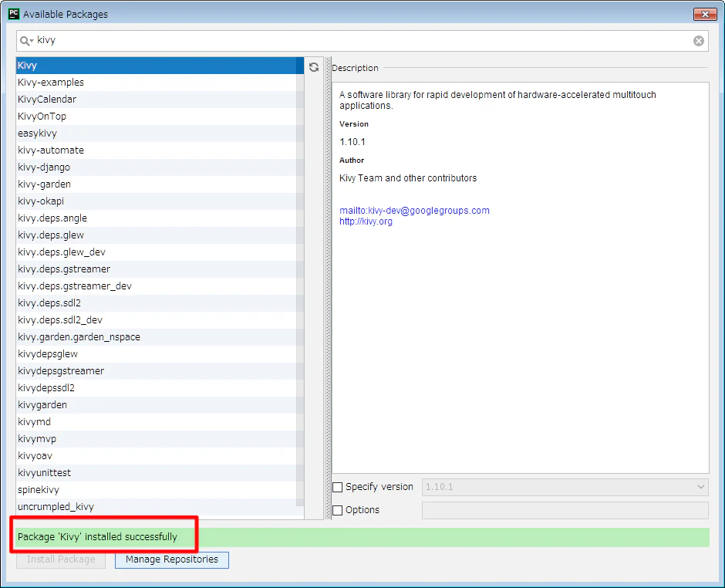The image size is (725, 588).
Task: Select the KivyOnTop package
Action: [x=160, y=117]
